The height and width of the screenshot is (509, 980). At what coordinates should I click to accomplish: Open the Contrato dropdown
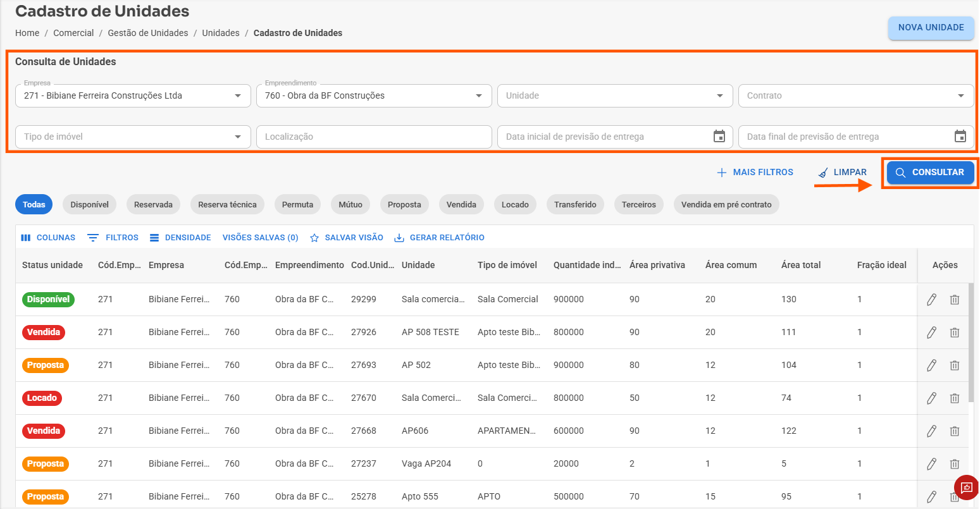click(856, 96)
